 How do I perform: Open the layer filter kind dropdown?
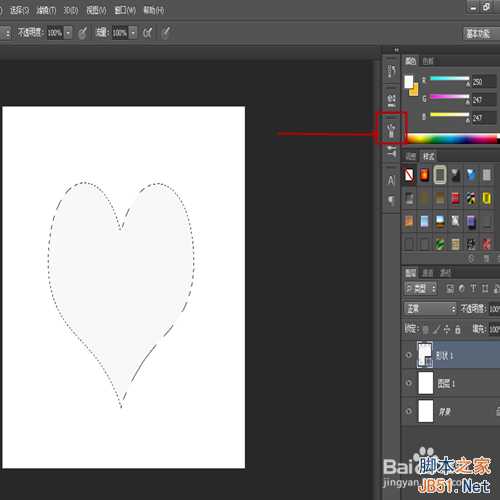(421, 288)
